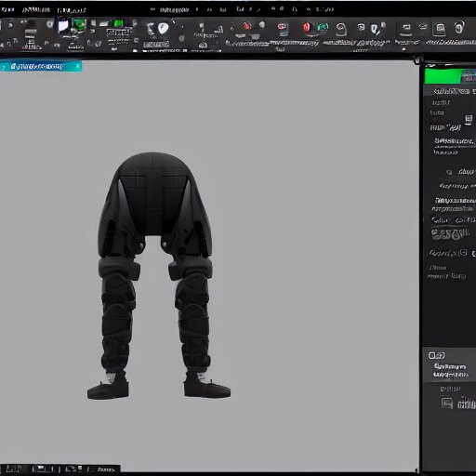This screenshot has width=476, height=476.
Task: Click the small computer icon in the side panel
Action: [x=469, y=119]
